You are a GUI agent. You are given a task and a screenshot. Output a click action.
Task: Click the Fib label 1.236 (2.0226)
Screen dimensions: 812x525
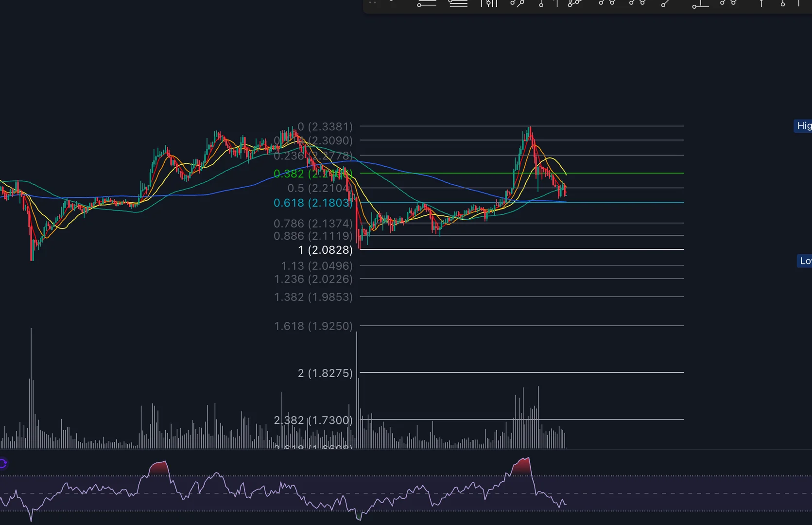tap(313, 279)
